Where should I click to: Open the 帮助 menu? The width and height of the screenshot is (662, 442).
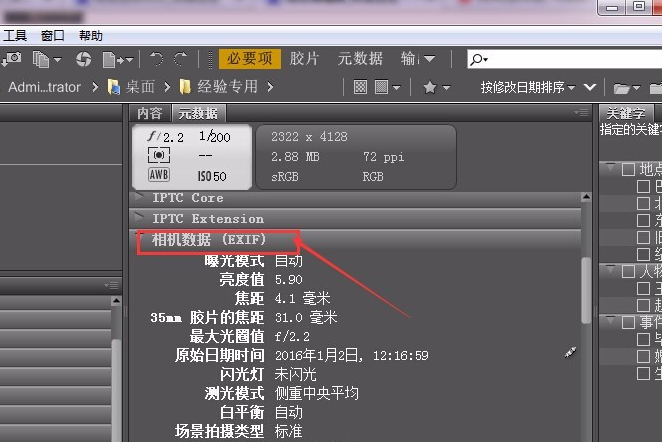click(91, 35)
